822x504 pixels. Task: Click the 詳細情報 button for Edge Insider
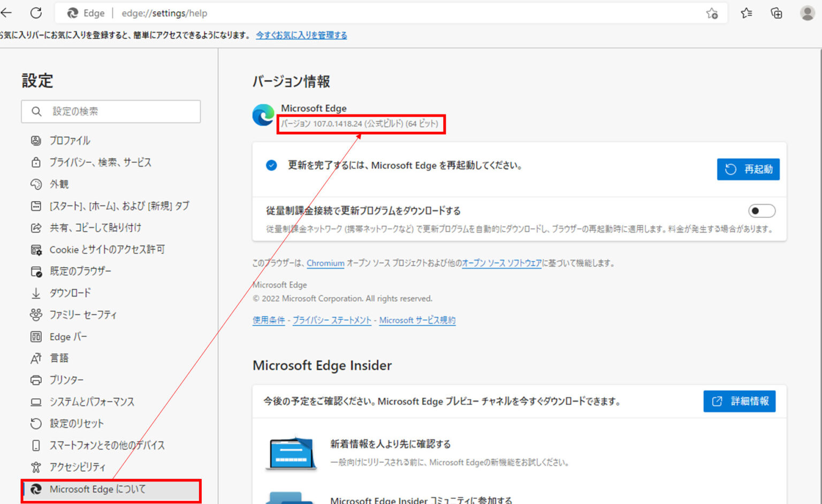click(x=739, y=401)
